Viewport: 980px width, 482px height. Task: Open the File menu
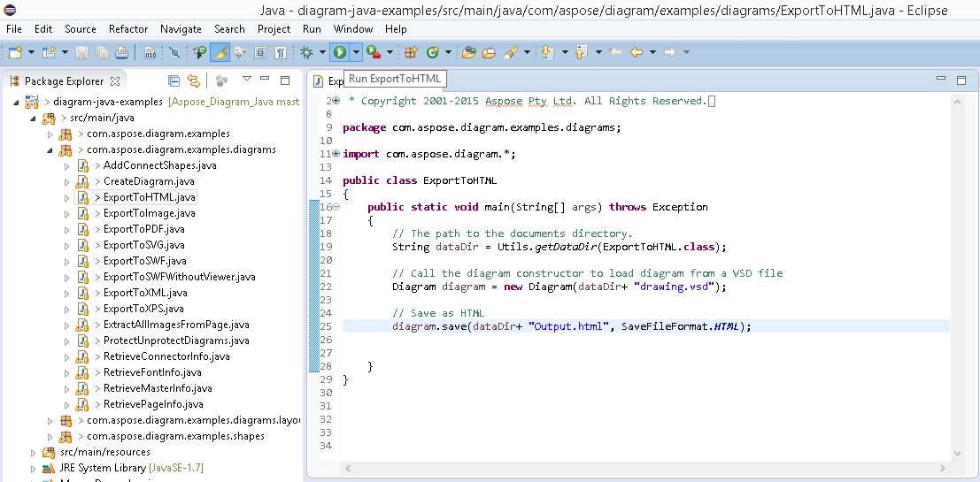14,28
